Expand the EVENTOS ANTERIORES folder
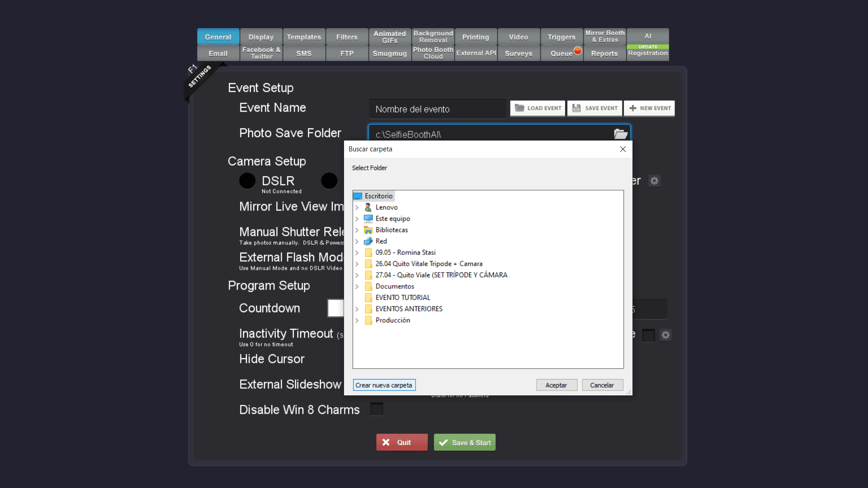 [x=357, y=309]
